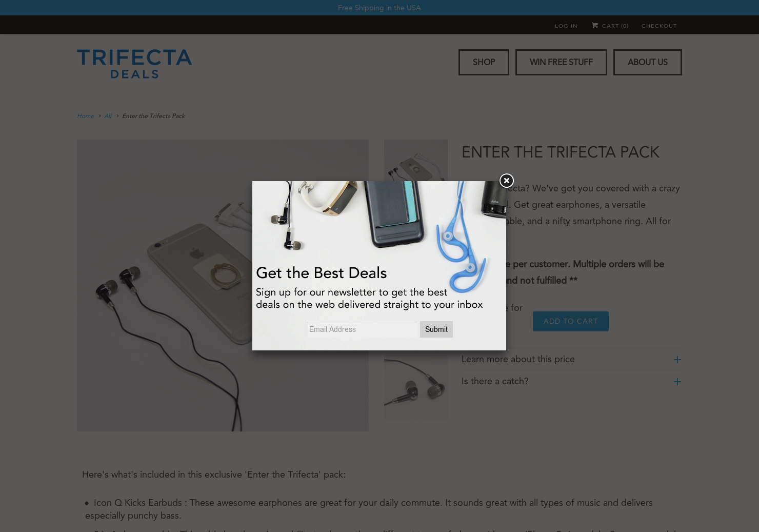Go to About Us
759x532 pixels.
click(x=648, y=62)
